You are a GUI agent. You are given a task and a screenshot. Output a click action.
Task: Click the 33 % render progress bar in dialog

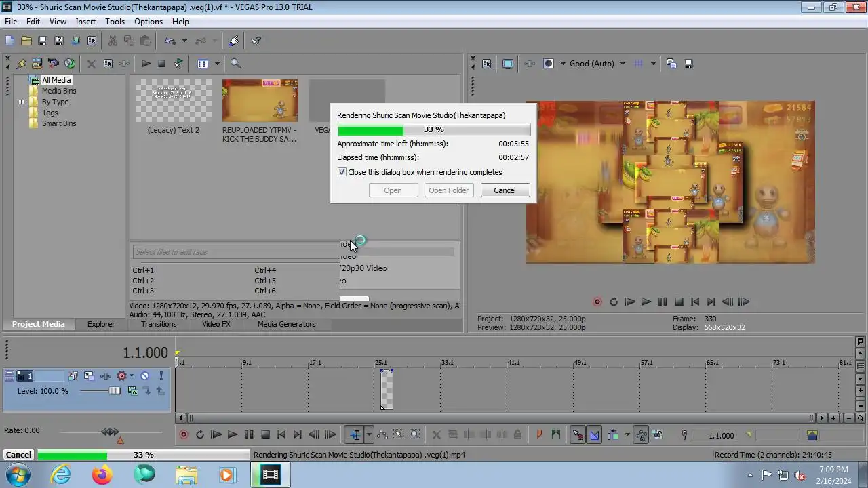tap(434, 129)
